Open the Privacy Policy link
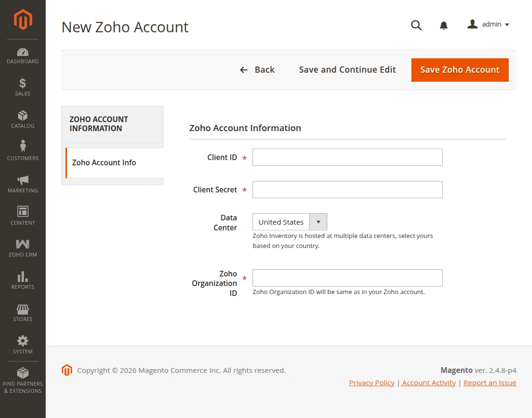Image resolution: width=532 pixels, height=418 pixels. pyautogui.click(x=371, y=383)
